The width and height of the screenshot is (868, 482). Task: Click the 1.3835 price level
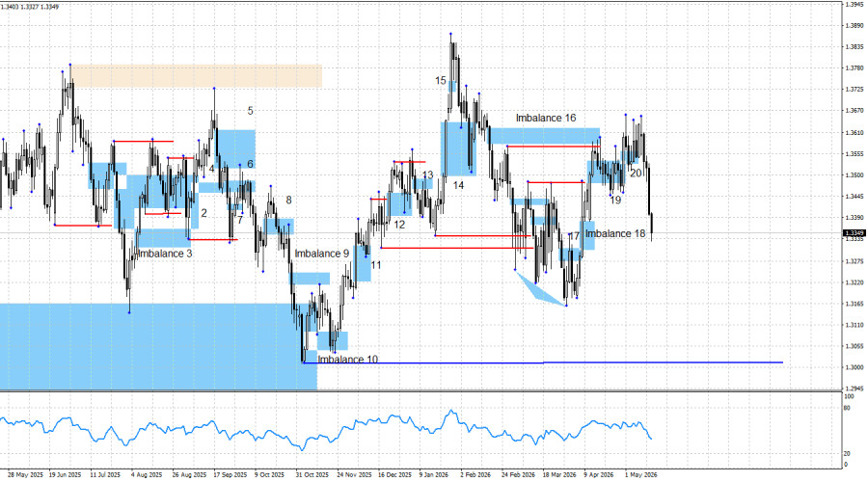(x=854, y=47)
